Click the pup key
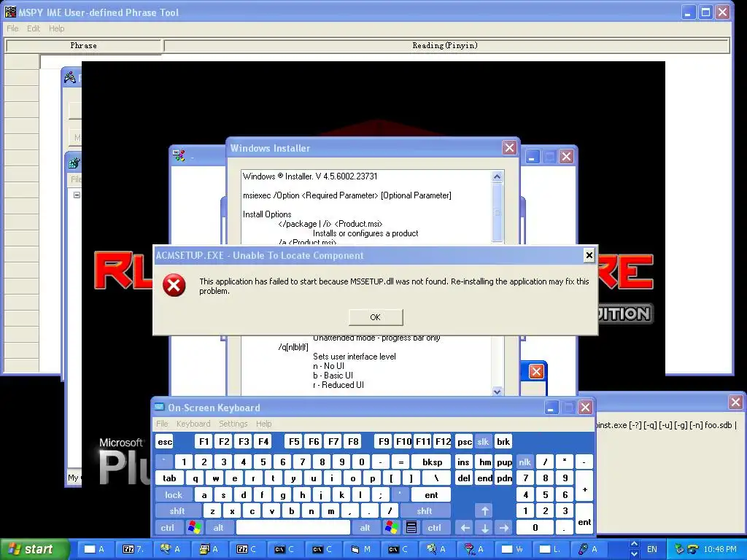Viewport: 747px width, 560px height. 504,462
